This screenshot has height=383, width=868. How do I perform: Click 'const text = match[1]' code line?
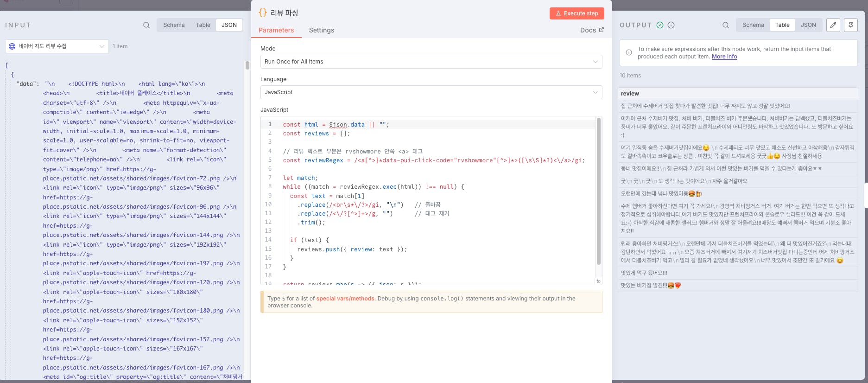pos(327,196)
